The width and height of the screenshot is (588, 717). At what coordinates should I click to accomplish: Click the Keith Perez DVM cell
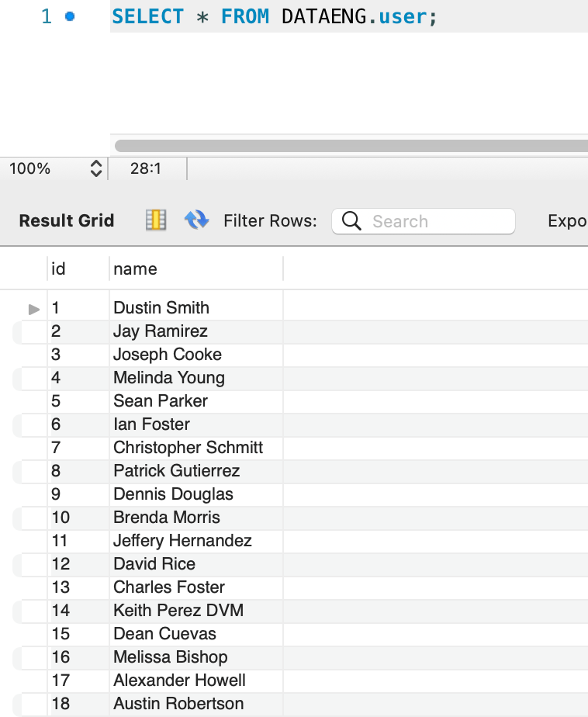point(178,611)
